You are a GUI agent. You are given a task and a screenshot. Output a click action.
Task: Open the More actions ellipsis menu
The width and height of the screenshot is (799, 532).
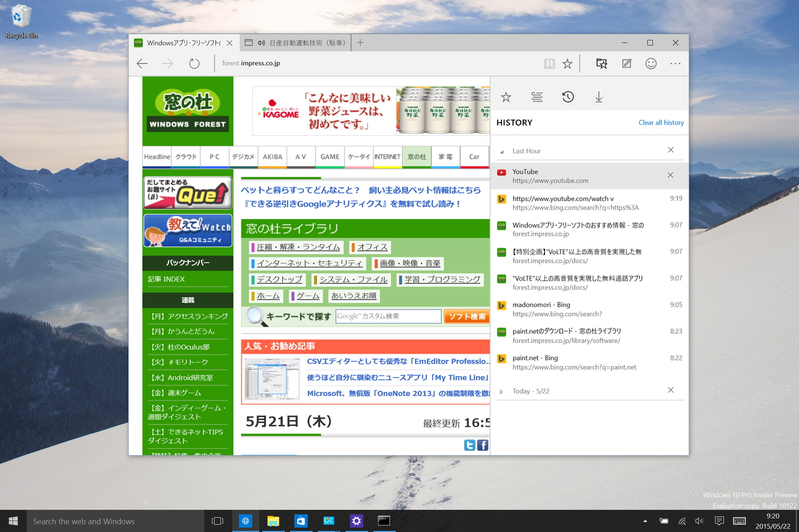click(675, 63)
